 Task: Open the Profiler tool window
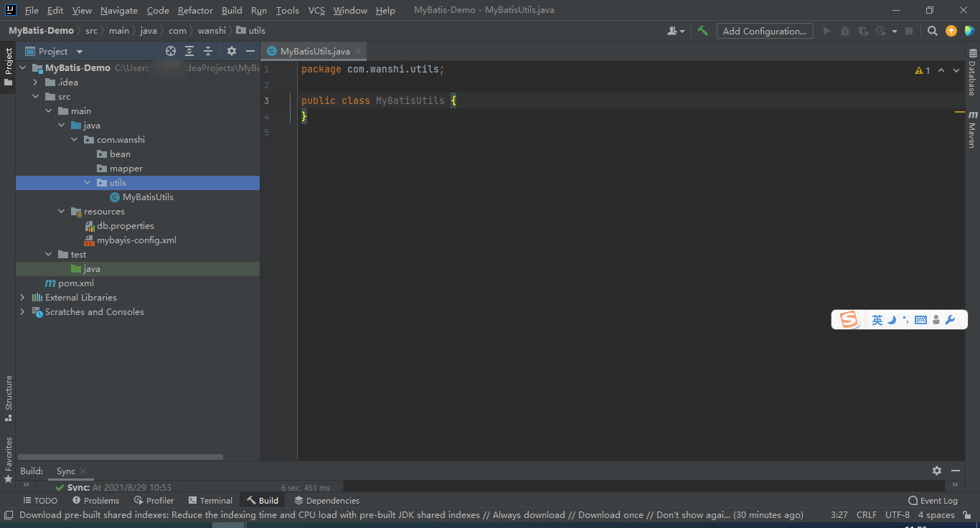click(154, 501)
